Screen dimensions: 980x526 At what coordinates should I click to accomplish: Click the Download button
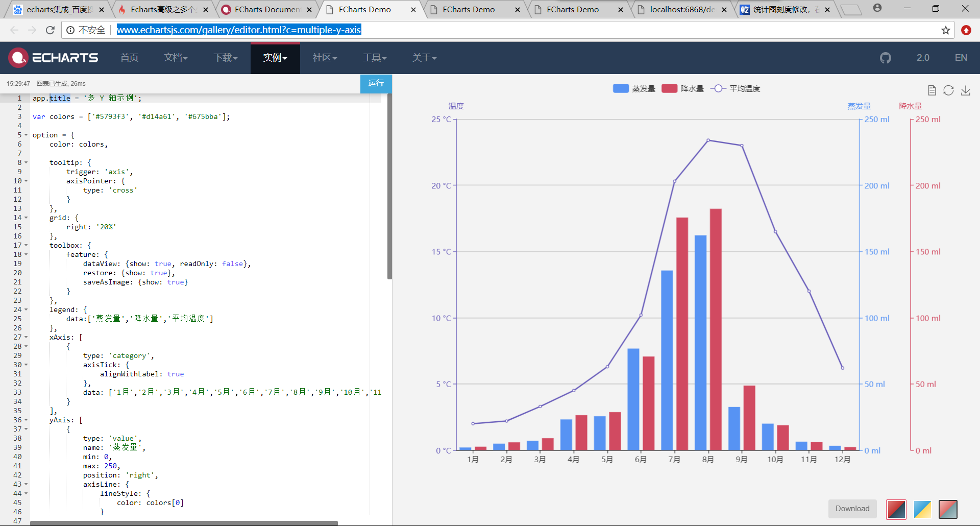(852, 509)
